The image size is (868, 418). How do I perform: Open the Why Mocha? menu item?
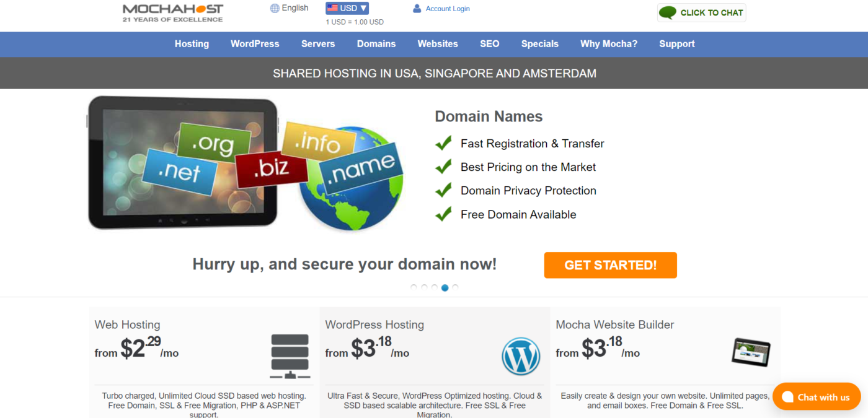pyautogui.click(x=609, y=44)
